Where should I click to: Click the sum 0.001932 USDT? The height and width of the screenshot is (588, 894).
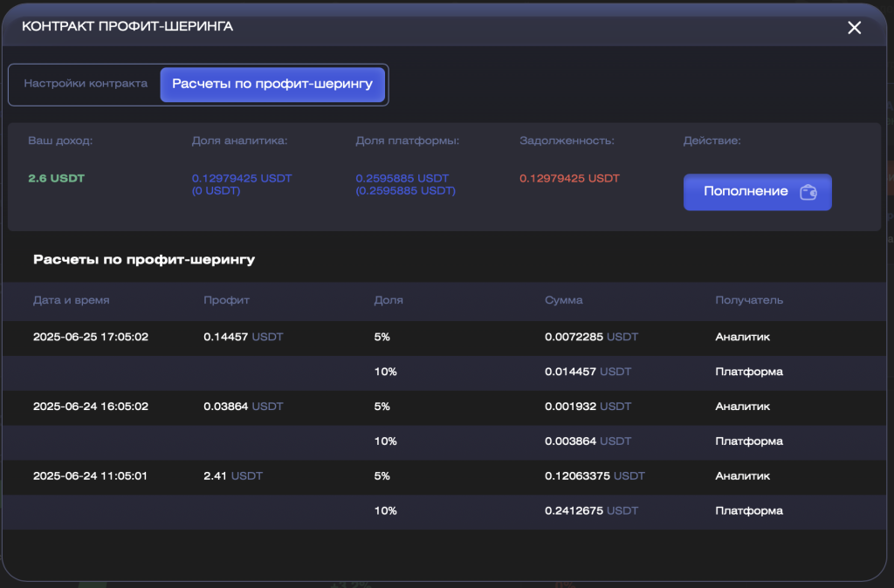tap(588, 407)
